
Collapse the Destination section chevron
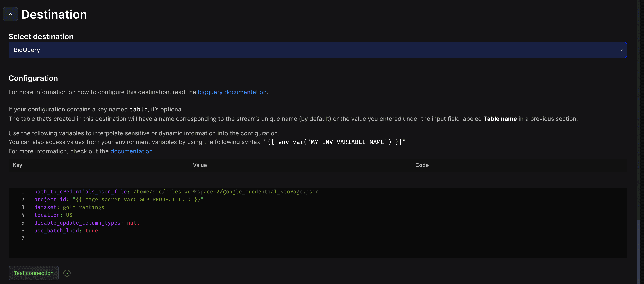click(x=10, y=14)
